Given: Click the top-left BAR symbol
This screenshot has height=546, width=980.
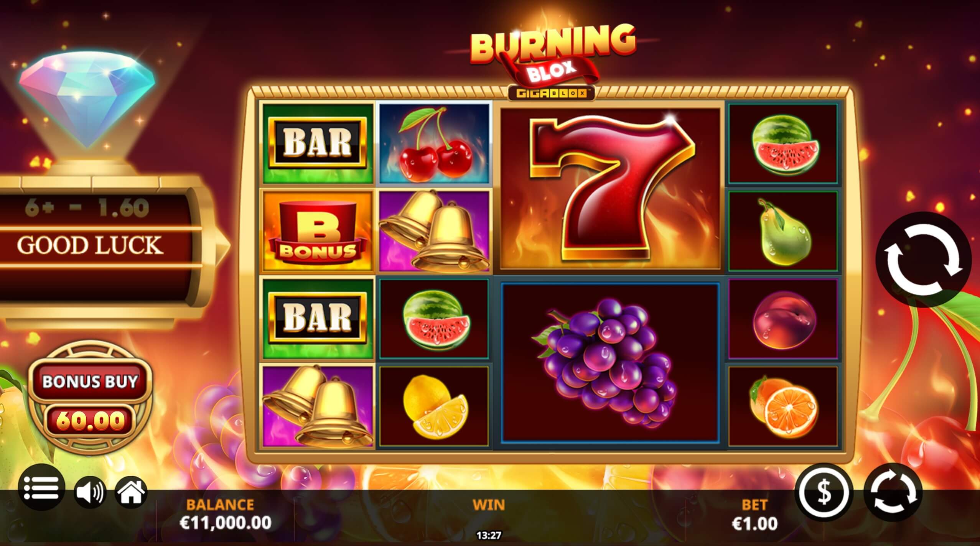Looking at the screenshot, I should 317,143.
